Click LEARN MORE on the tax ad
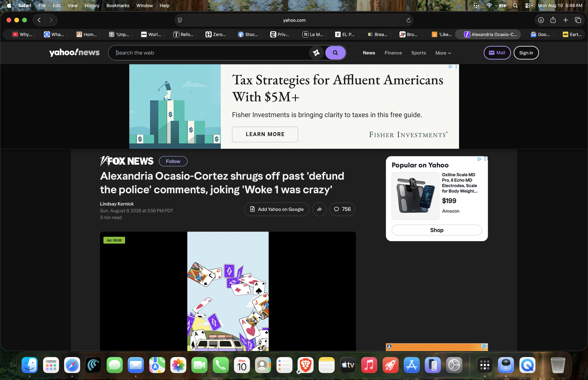This screenshot has width=588, height=380. [x=265, y=134]
